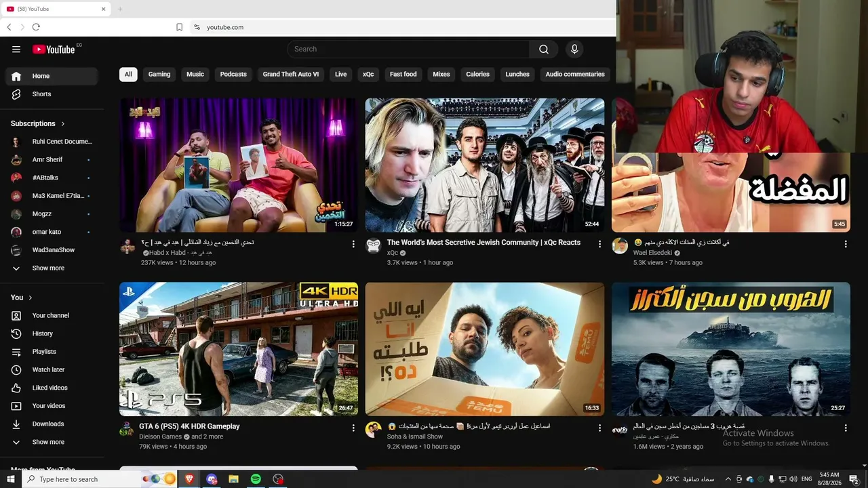Screen dimensions: 868x488
Task: Open File Explorer from the taskbar
Action: [234, 479]
